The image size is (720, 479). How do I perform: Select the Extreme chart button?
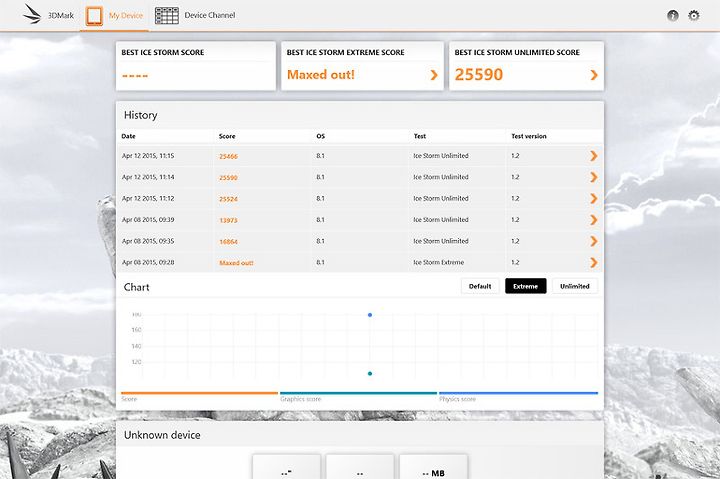pyautogui.click(x=526, y=286)
